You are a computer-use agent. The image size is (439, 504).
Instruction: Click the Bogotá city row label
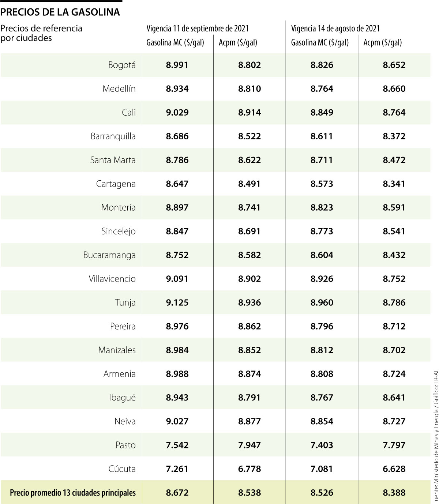(122, 65)
